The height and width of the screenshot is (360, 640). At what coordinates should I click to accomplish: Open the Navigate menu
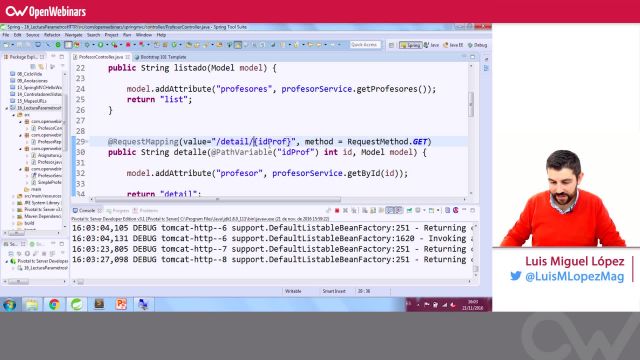click(73, 35)
